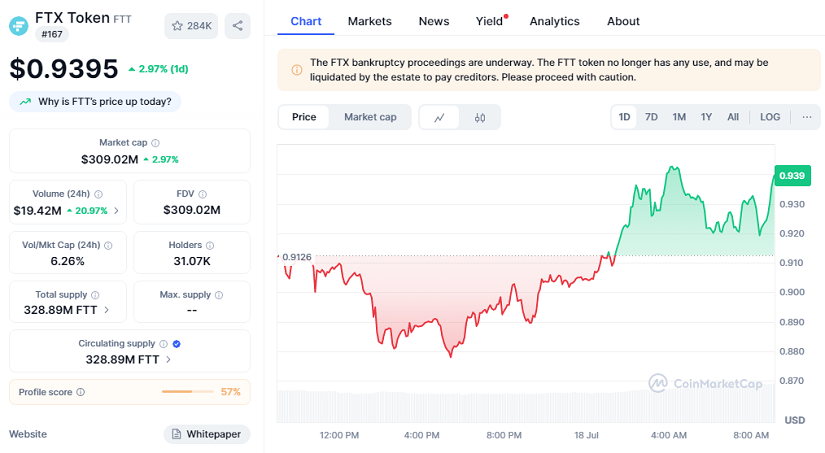
Task: Click the info icon beside Volume (24h)
Action: (98, 194)
